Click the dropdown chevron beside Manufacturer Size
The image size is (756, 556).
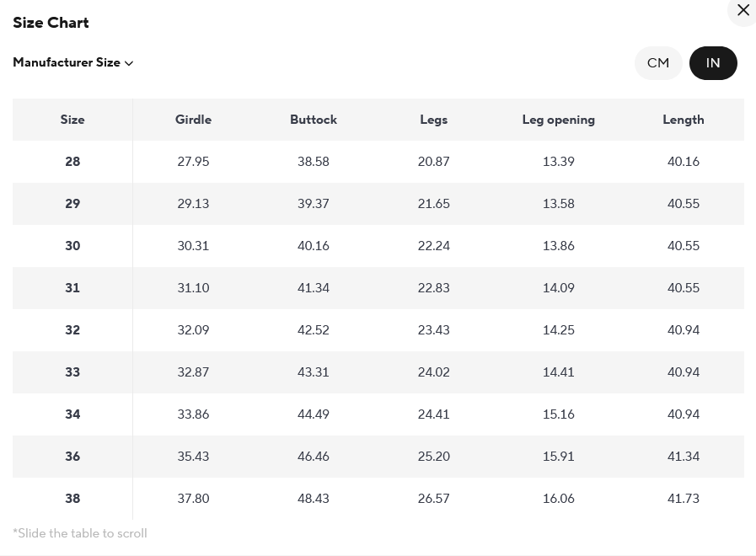pos(129,64)
